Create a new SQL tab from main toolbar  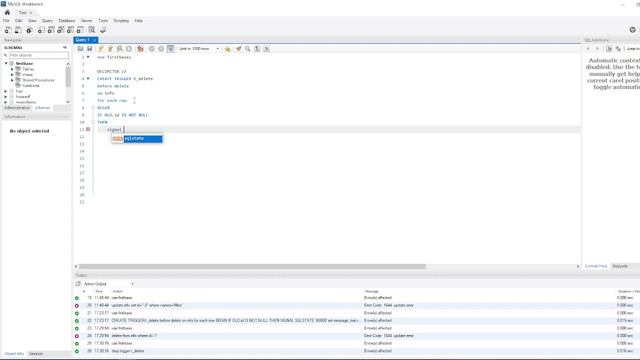[x=8, y=30]
